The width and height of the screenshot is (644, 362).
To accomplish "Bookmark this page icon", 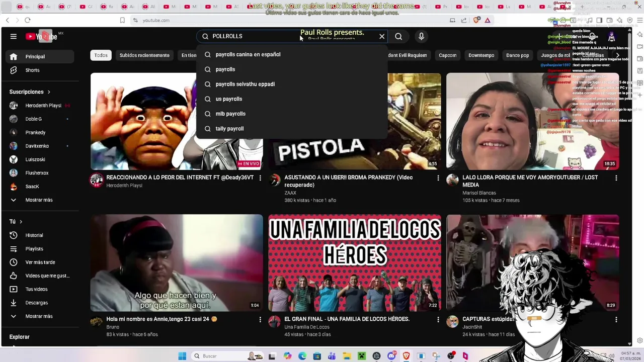I will point(122,20).
